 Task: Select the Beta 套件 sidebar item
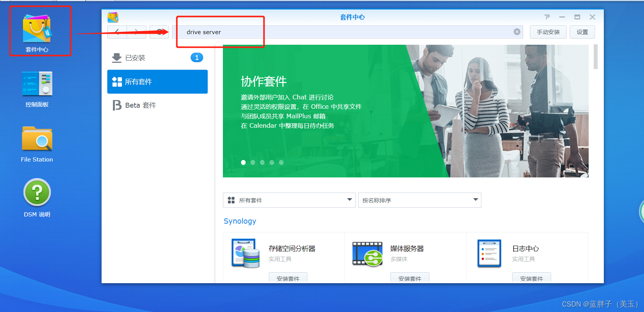coord(157,105)
